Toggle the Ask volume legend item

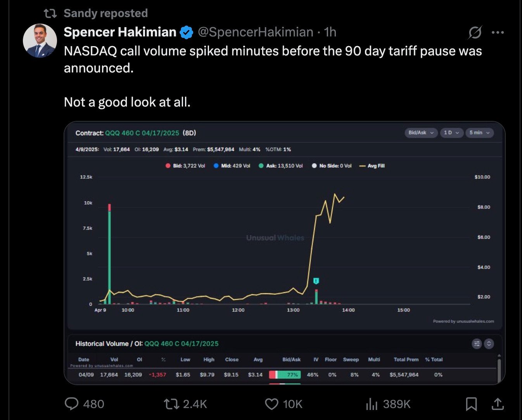click(x=281, y=166)
